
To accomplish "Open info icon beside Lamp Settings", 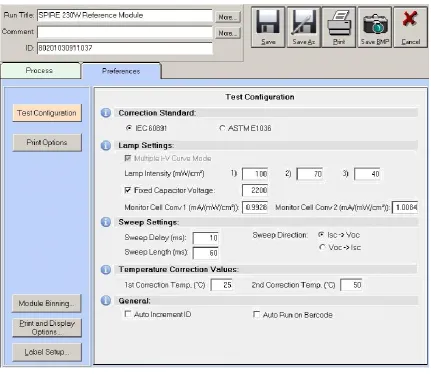I will point(106,145).
